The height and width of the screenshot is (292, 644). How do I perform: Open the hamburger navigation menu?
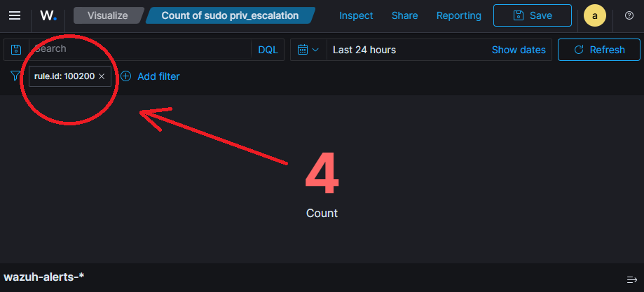(14, 15)
